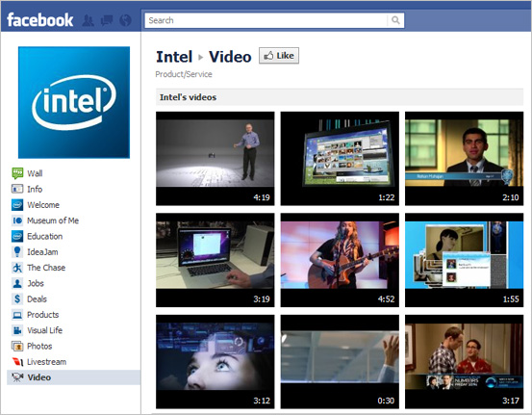
Task: Open the Info page tab
Action: pos(35,189)
